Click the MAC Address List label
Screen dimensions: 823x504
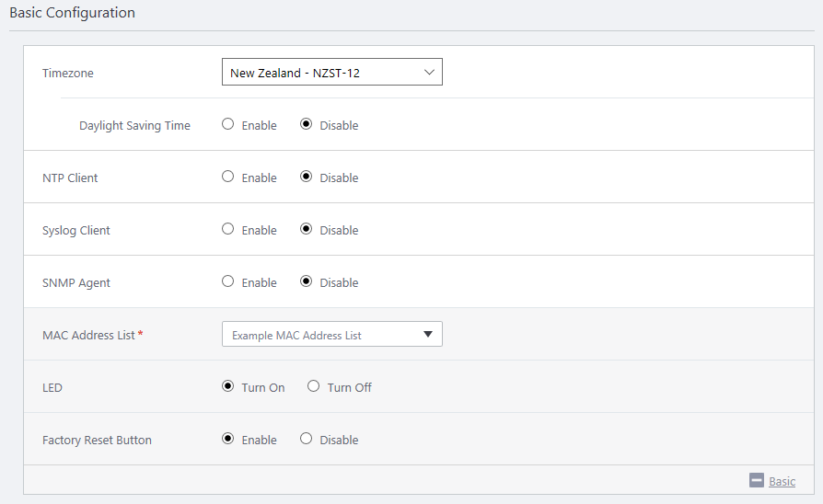pos(88,336)
